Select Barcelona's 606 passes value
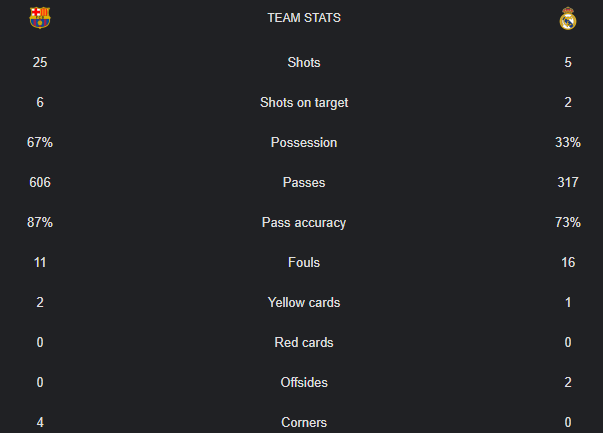 click(40, 183)
